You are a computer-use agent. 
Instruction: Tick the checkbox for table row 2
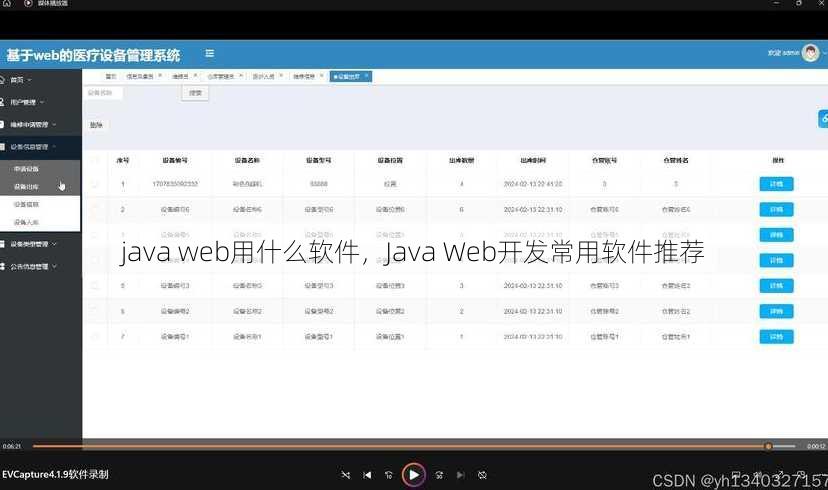click(95, 210)
